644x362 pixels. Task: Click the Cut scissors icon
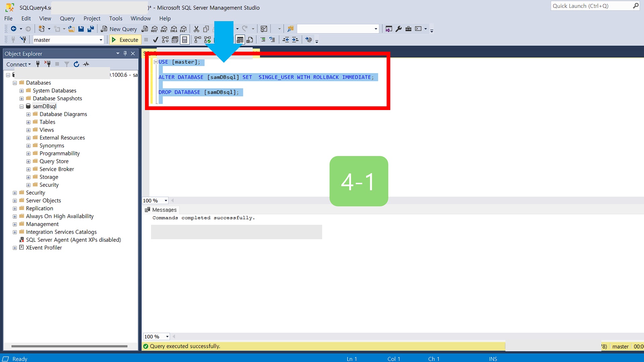tap(196, 29)
